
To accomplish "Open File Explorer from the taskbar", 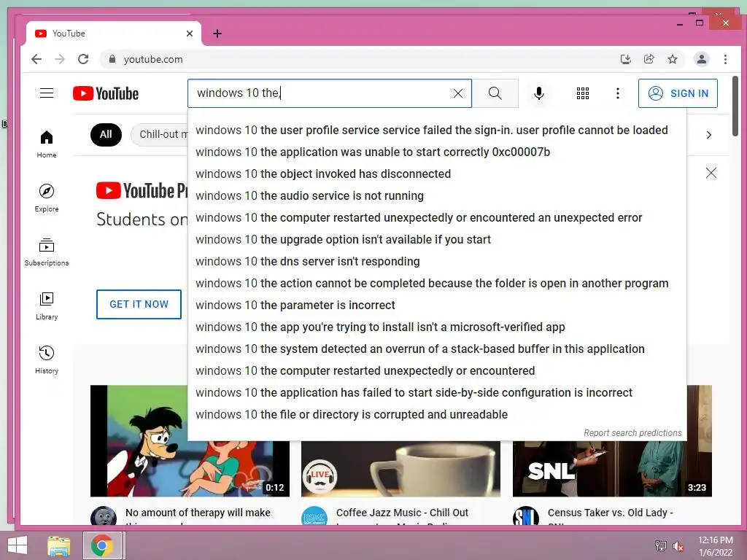I will [x=58, y=545].
